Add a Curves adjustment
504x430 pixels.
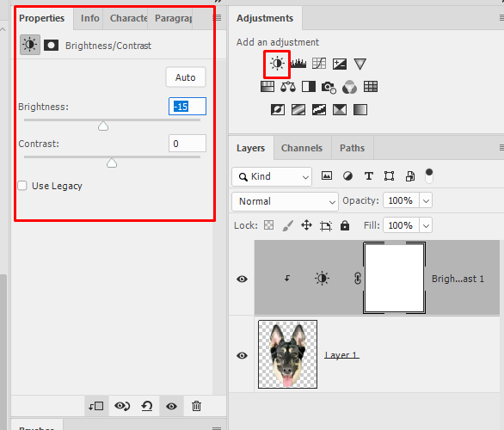[x=319, y=64]
